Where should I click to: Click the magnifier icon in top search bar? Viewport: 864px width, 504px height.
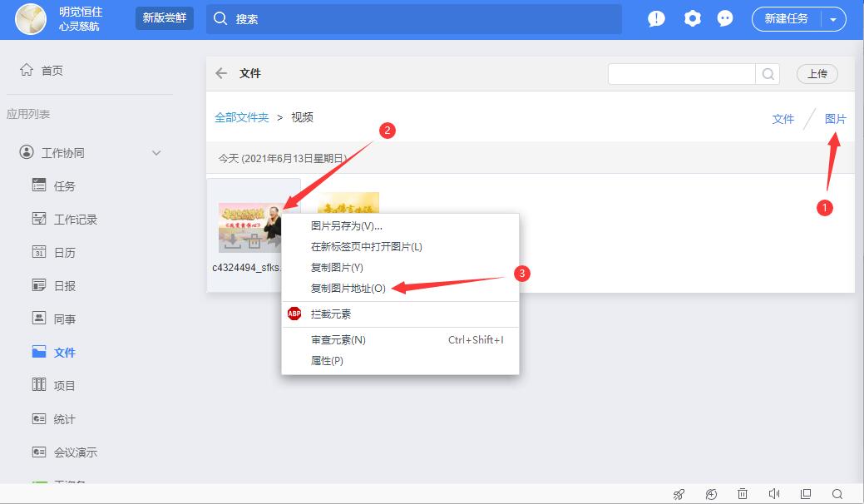220,19
